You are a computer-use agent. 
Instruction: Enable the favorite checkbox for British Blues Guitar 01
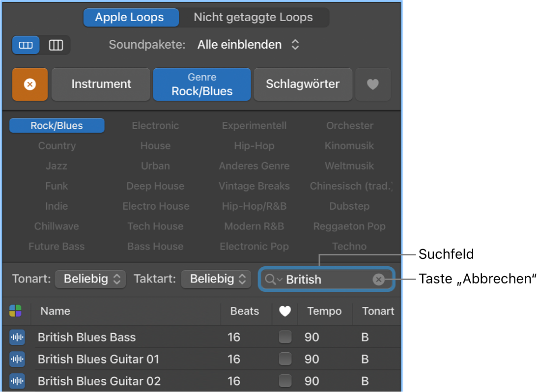[285, 359]
